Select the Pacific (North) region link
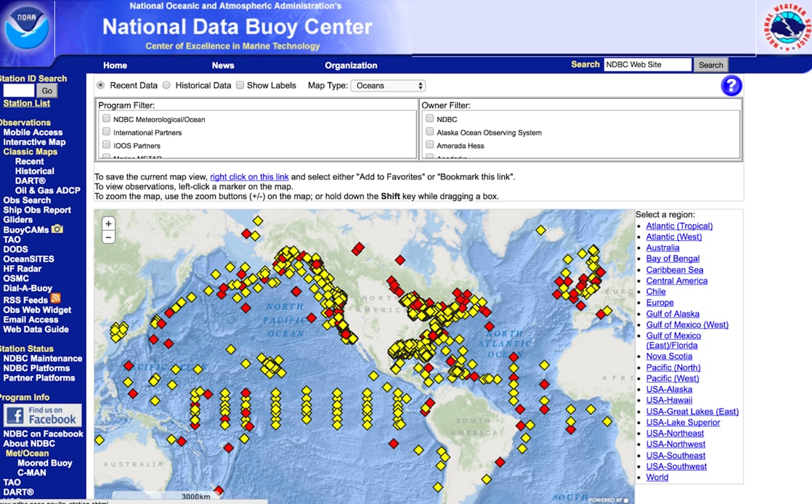The width and height of the screenshot is (812, 504). 673,367
